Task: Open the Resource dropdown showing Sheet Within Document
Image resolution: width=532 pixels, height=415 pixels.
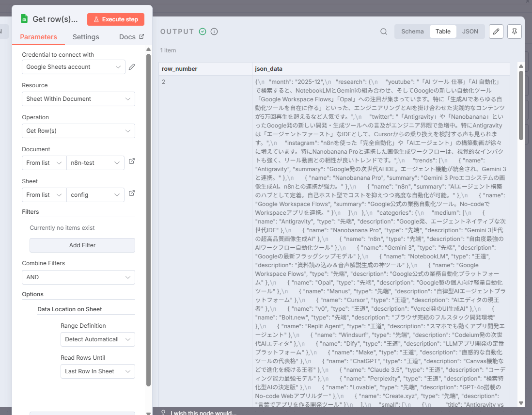Action: click(x=78, y=99)
